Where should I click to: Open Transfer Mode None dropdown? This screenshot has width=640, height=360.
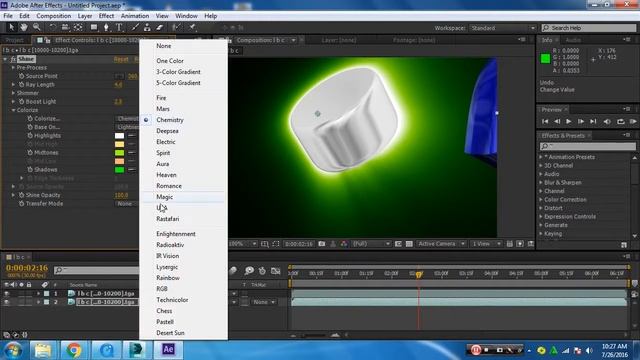(126, 204)
